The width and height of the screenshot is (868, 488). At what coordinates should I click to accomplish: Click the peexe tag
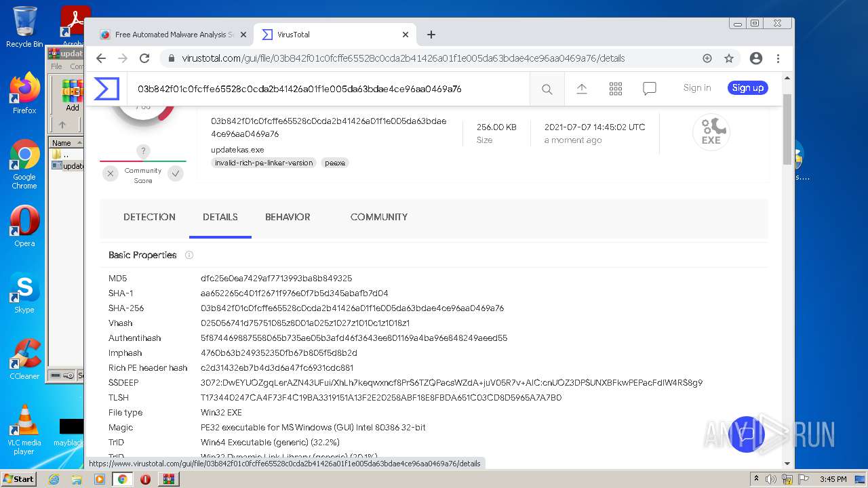[x=335, y=163]
